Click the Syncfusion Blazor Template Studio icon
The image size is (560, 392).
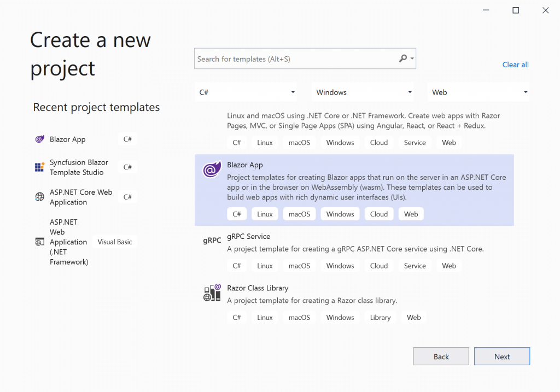coord(39,167)
